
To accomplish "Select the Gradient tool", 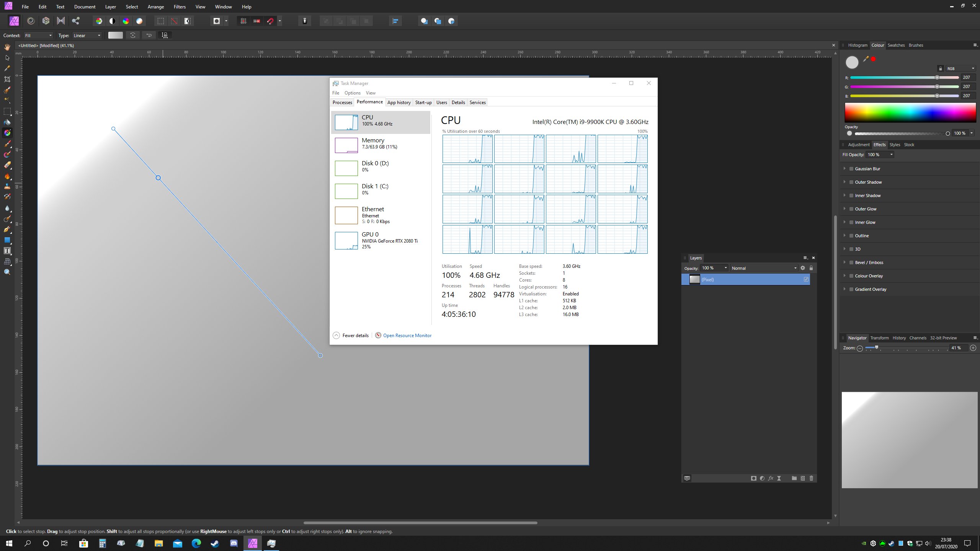I will [x=7, y=133].
